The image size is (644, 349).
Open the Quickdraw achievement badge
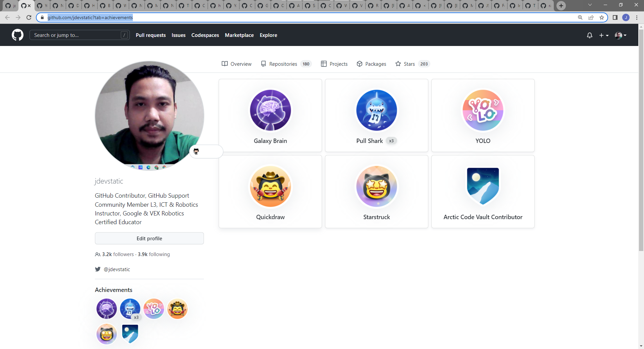coord(270,186)
